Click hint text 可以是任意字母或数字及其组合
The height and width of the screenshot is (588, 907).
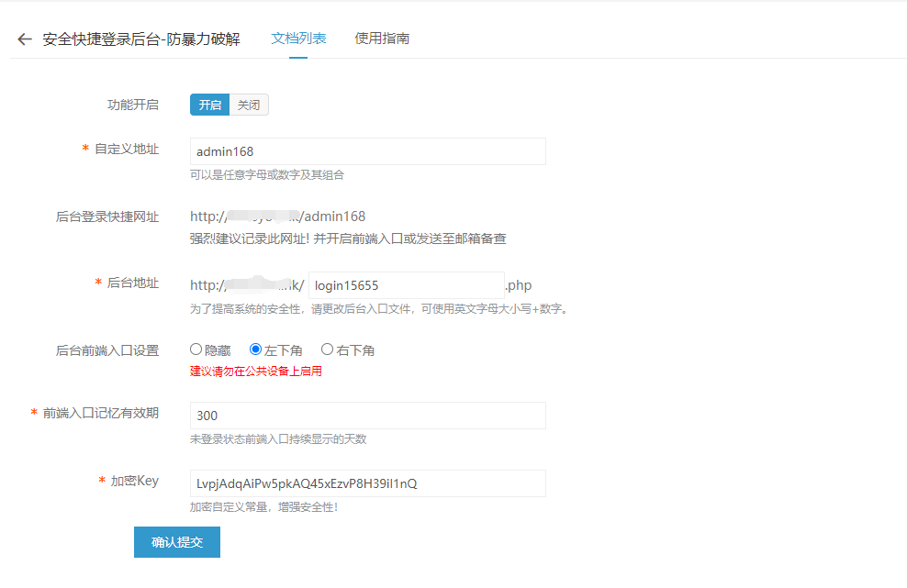point(266,174)
